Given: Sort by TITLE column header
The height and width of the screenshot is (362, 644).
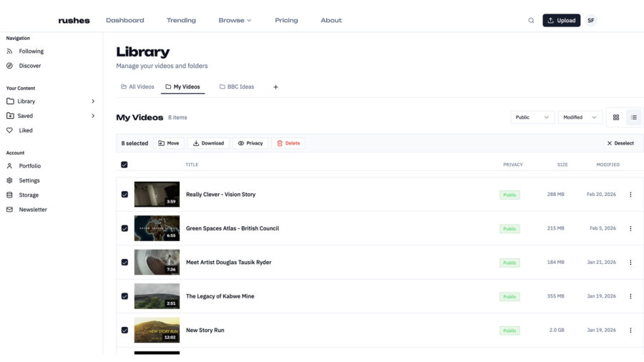Looking at the screenshot, I should tap(192, 165).
